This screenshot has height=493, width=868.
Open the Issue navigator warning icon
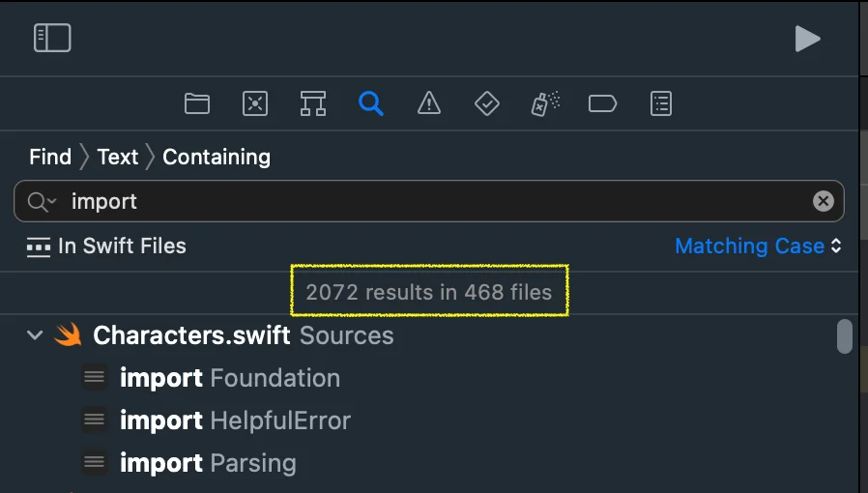[x=429, y=103]
